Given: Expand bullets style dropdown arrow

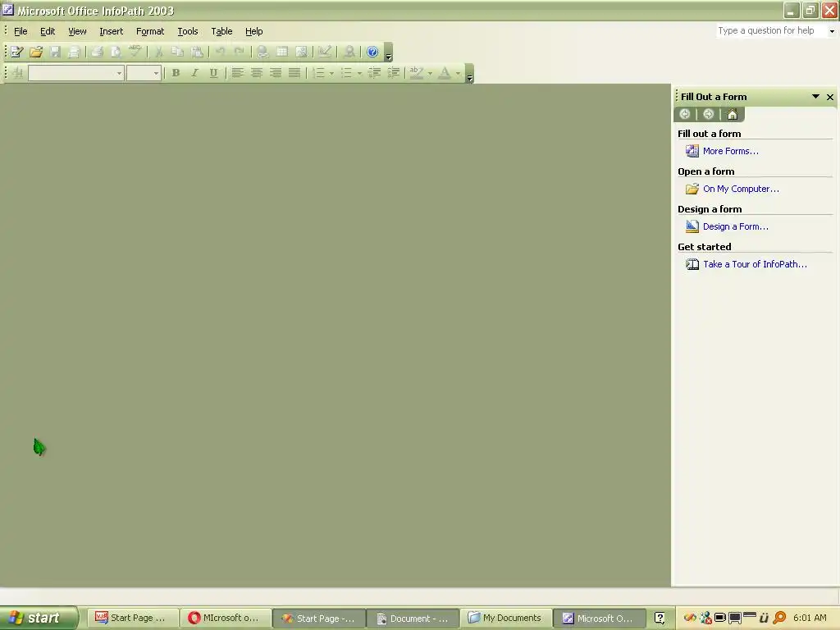Looking at the screenshot, I should click(359, 73).
